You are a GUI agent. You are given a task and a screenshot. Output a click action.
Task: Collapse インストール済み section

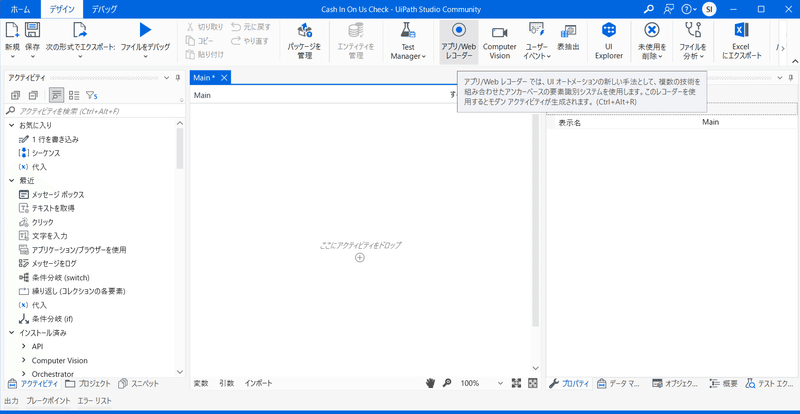12,333
